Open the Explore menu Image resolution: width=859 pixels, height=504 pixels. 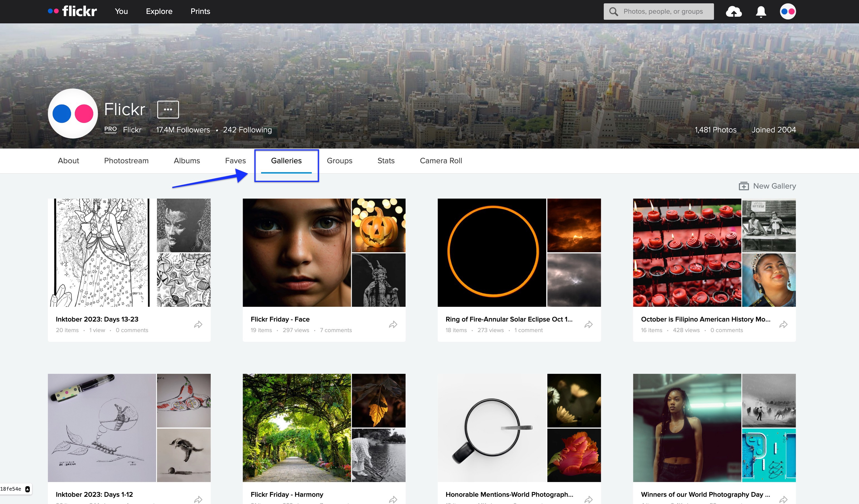click(159, 11)
